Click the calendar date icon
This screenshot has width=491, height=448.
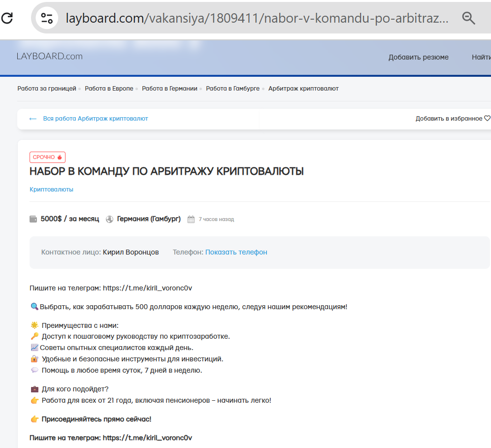(191, 220)
